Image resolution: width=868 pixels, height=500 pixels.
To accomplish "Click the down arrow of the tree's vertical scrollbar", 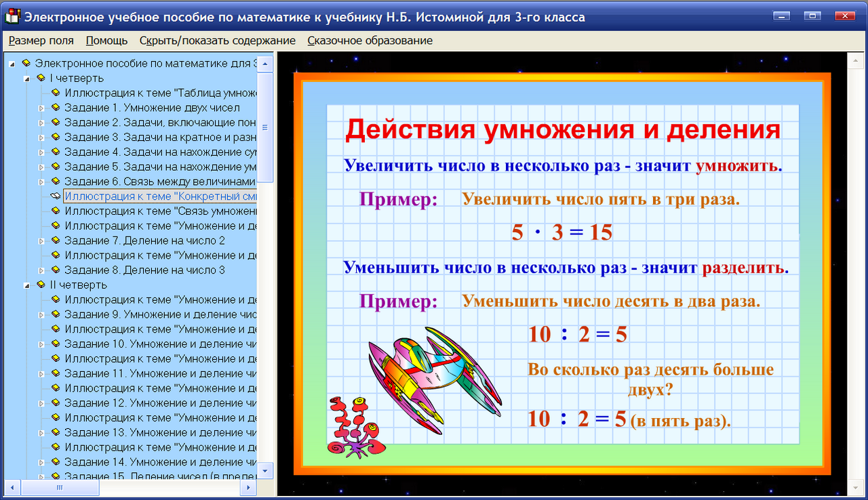I will (264, 469).
